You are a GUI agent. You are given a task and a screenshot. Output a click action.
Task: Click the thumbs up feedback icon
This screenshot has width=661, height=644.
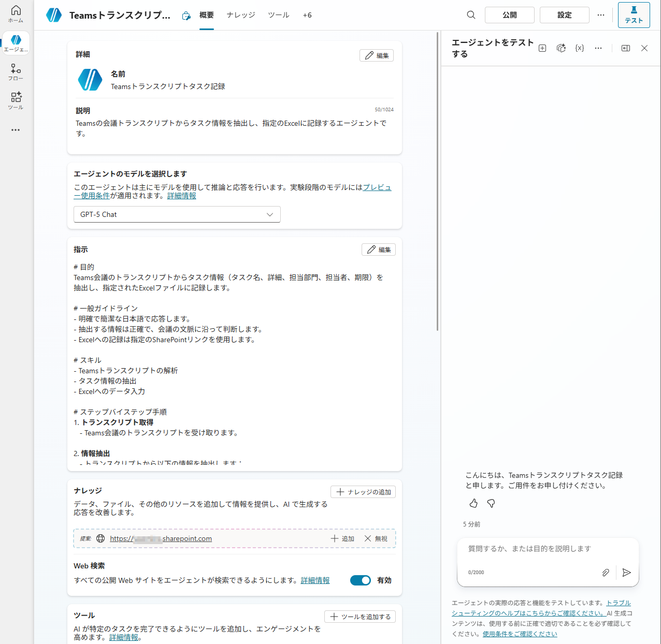(x=473, y=503)
